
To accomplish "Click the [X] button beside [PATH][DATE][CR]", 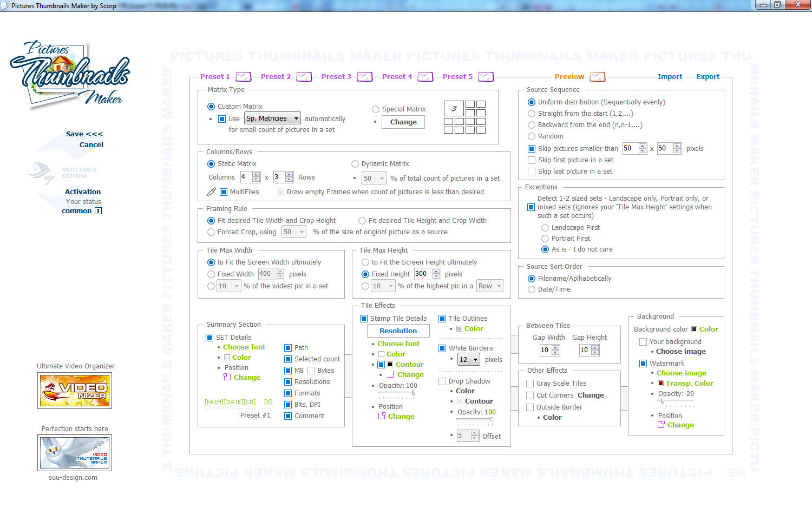I will [268, 402].
